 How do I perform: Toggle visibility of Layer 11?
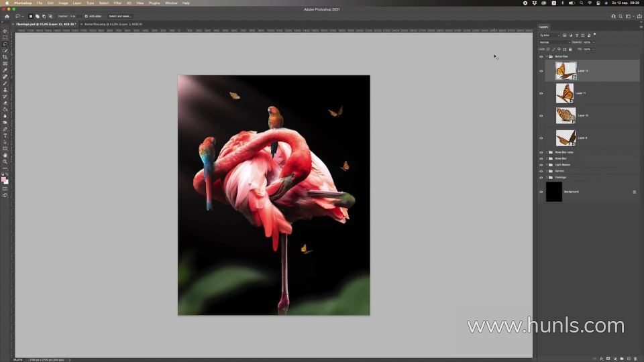coord(541,93)
